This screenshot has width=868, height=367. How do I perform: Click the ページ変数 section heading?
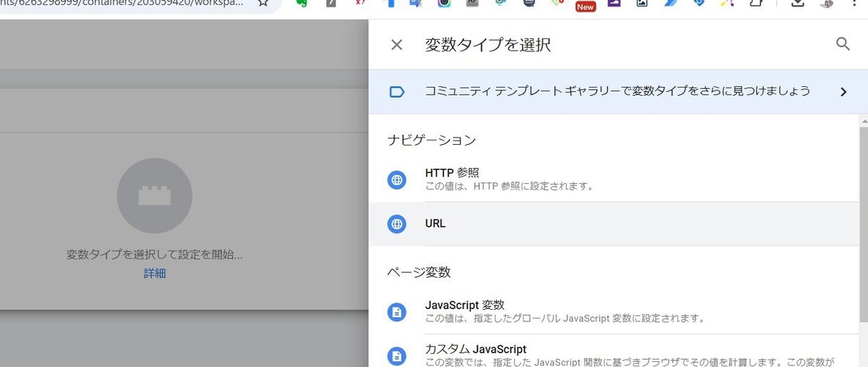click(x=419, y=272)
